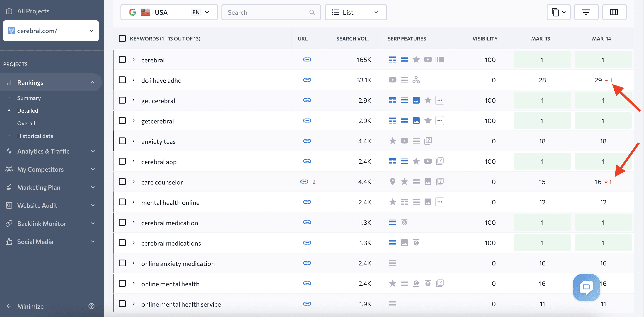The image size is (644, 317).
Task: Open the columns settings icon button
Action: point(614,12)
